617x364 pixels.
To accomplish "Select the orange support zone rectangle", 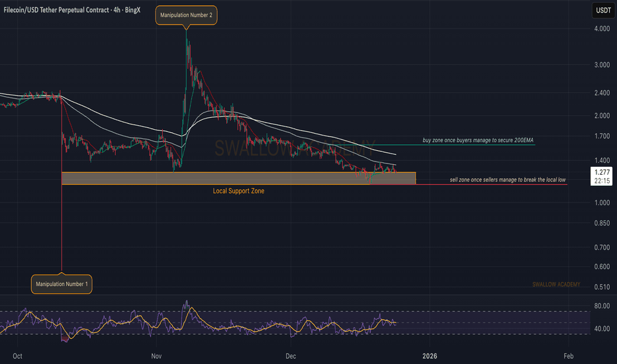I will (238, 178).
